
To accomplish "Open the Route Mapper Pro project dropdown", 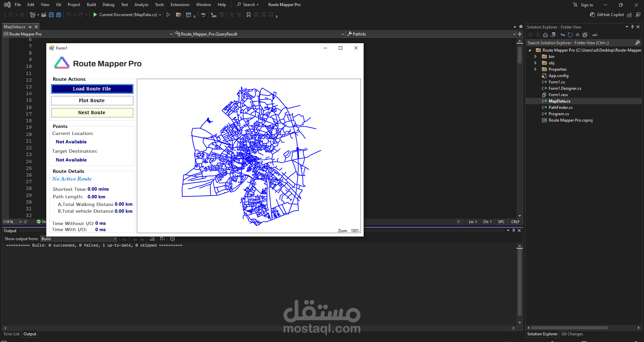I will 171,34.
